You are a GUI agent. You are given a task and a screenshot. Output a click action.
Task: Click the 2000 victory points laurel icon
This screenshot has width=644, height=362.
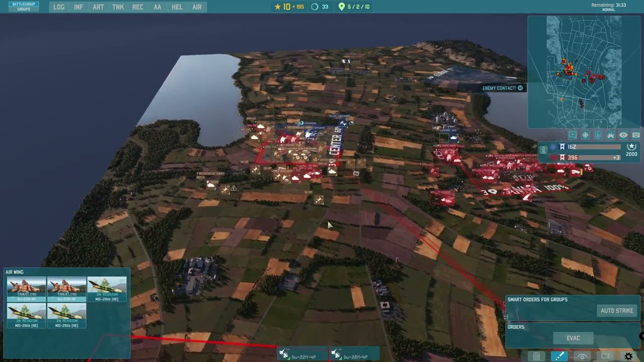[631, 150]
